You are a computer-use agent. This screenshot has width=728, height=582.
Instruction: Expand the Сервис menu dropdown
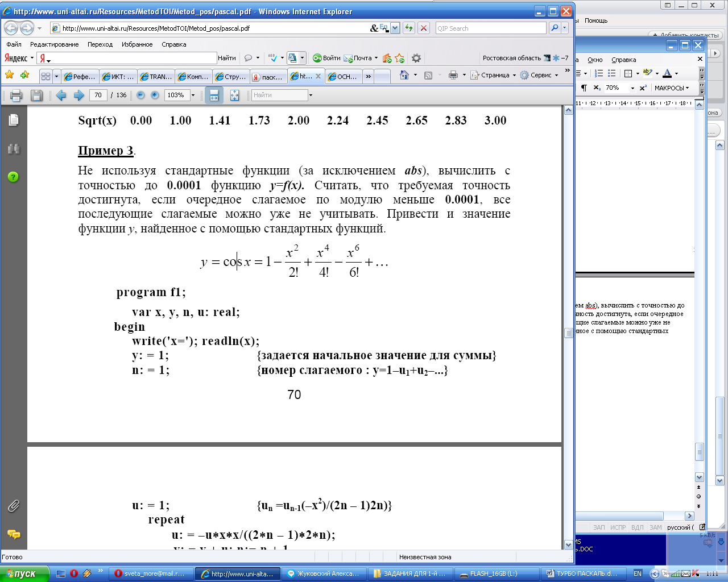[x=557, y=75]
